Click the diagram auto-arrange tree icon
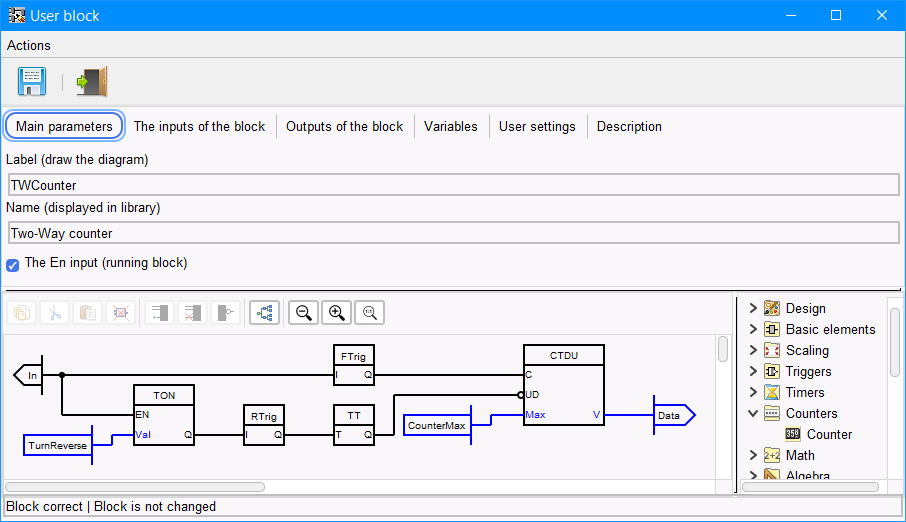 coord(265,312)
